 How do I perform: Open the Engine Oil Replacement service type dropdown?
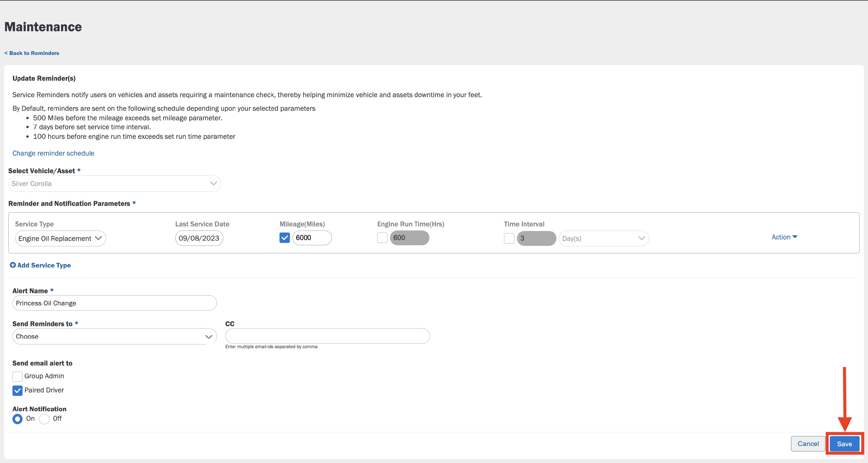[60, 238]
